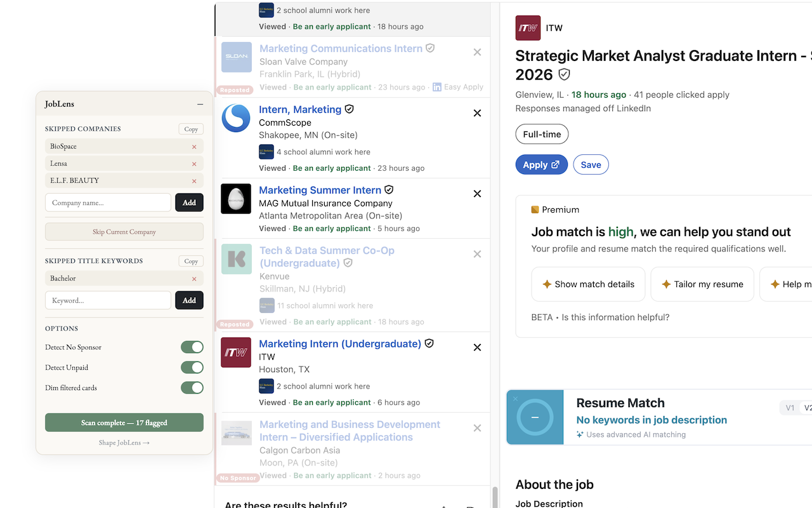Toggle the Detect No Sponsor switch
Viewport: 812px width, 508px height.
tap(192, 347)
